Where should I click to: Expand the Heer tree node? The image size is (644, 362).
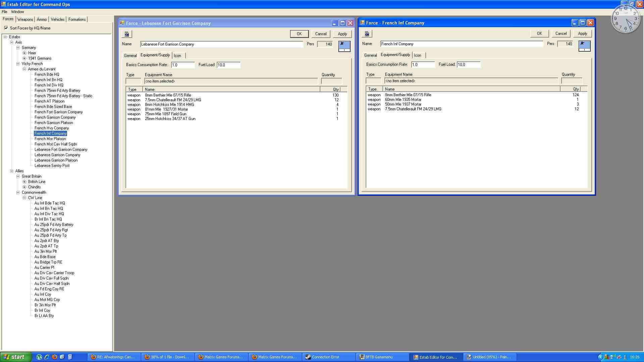(24, 53)
